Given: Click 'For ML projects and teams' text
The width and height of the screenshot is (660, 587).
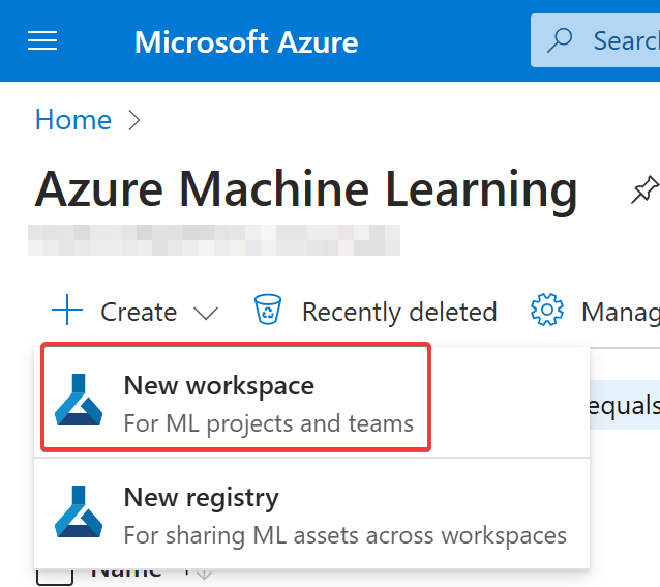Looking at the screenshot, I should pos(269,423).
